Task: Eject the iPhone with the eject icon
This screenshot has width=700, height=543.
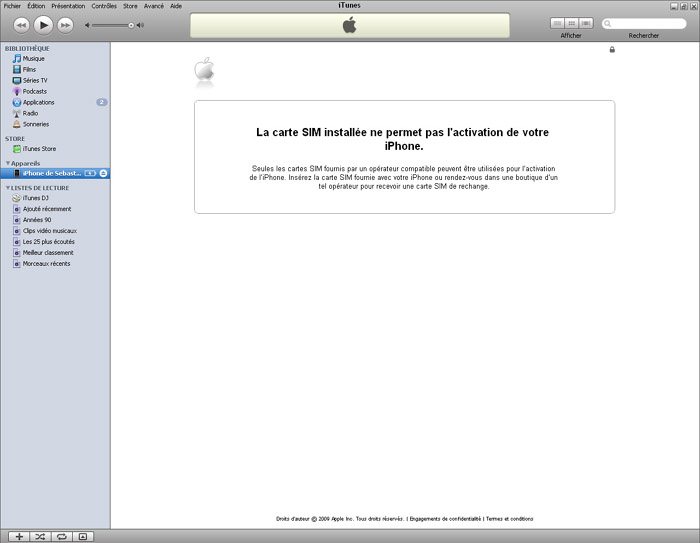Action: pyautogui.click(x=103, y=173)
